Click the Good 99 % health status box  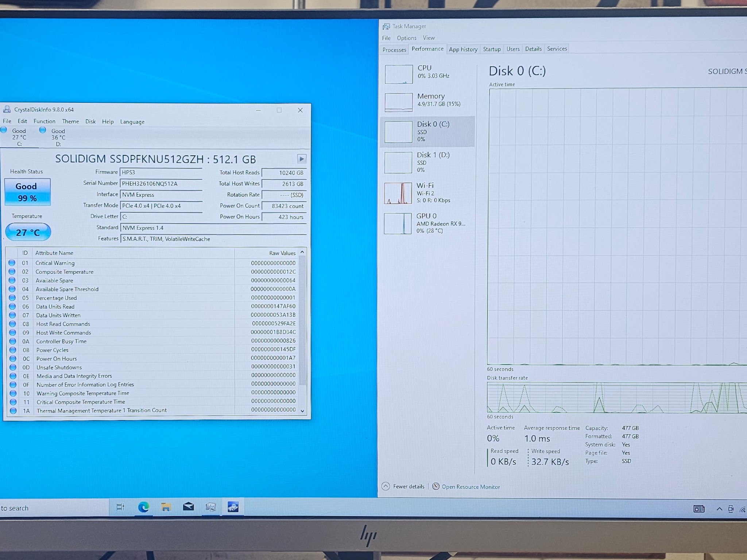coord(27,192)
